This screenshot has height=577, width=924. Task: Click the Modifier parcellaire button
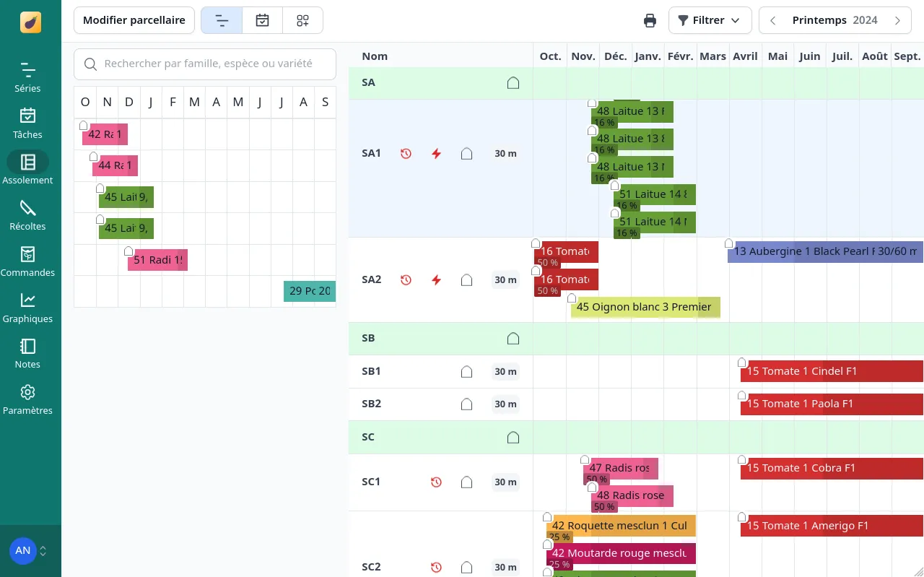coord(134,20)
